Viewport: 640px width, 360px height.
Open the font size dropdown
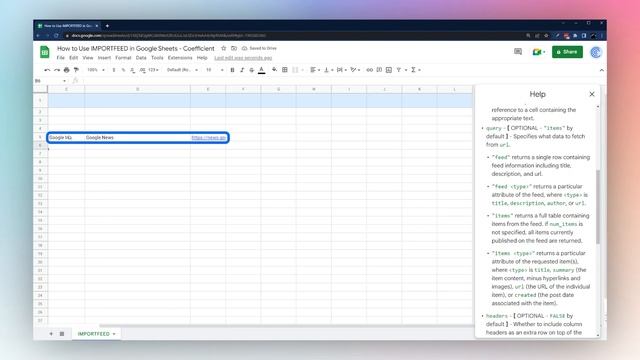[x=214, y=70]
